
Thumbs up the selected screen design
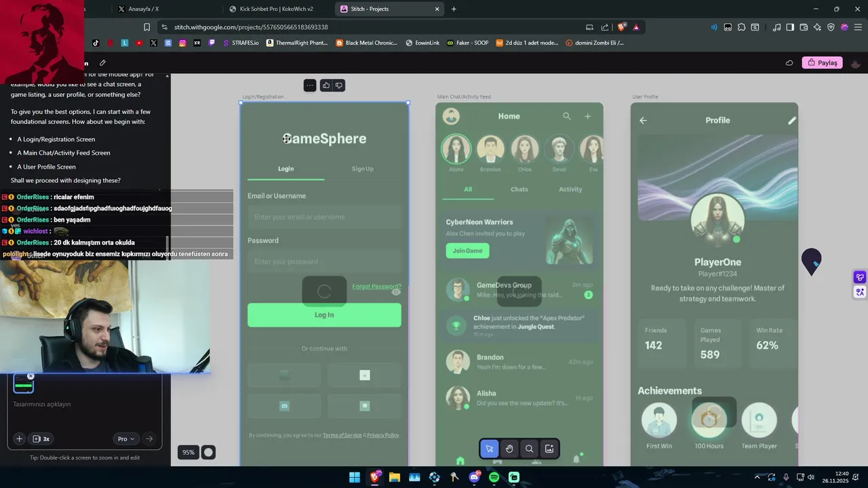pos(326,85)
